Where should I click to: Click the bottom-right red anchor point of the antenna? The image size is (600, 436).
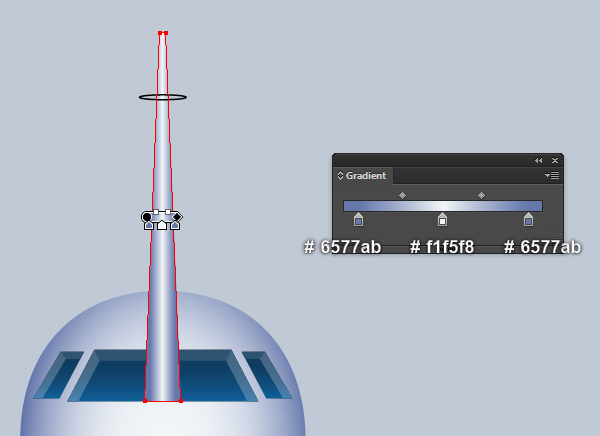click(181, 401)
